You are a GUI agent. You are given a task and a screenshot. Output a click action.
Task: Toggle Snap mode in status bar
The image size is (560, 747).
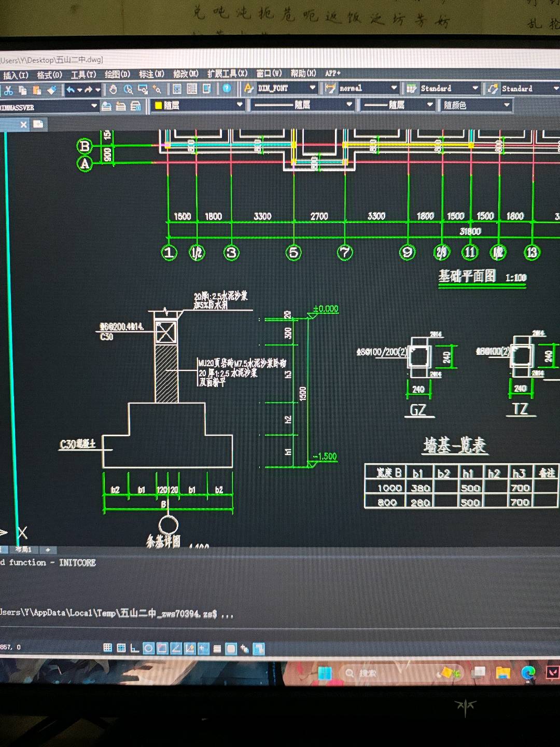click(x=107, y=647)
